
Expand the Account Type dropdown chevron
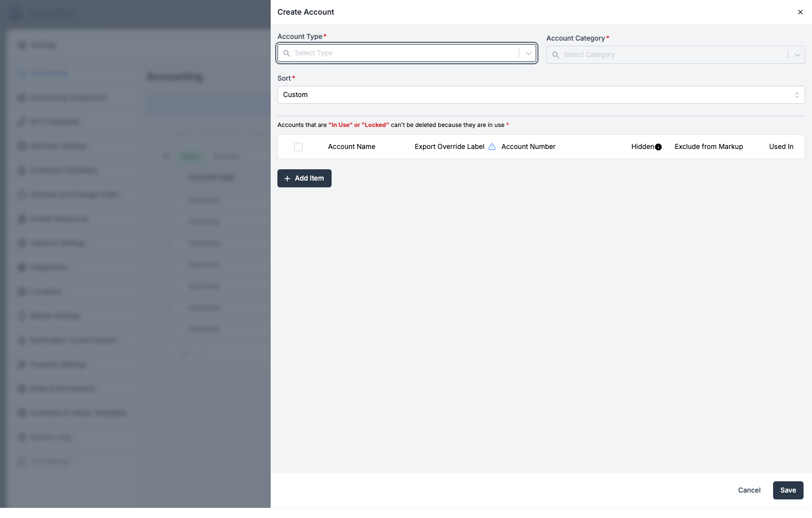coord(528,53)
